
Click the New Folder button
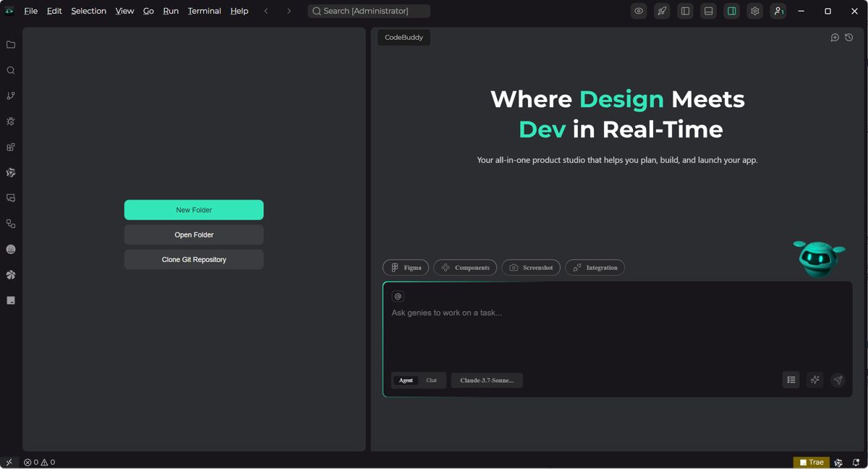point(193,210)
